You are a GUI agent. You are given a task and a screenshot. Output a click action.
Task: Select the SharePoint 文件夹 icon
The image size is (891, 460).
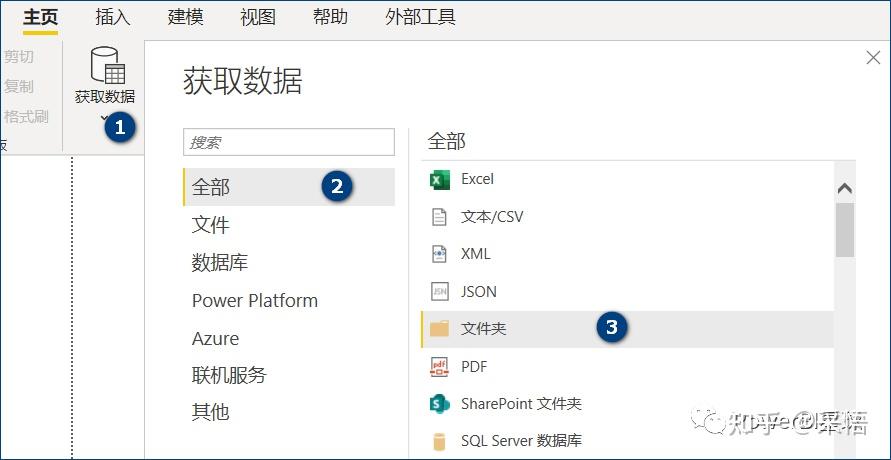tap(439, 404)
